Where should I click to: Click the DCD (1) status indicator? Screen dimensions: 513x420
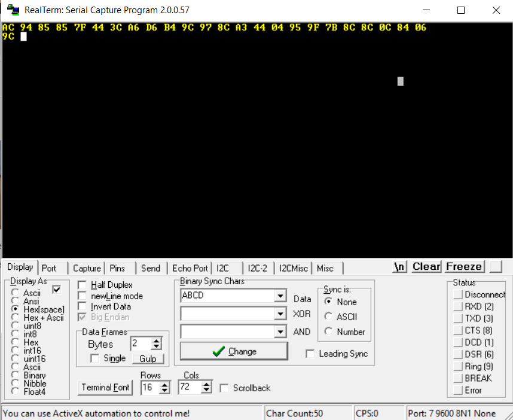pos(457,342)
